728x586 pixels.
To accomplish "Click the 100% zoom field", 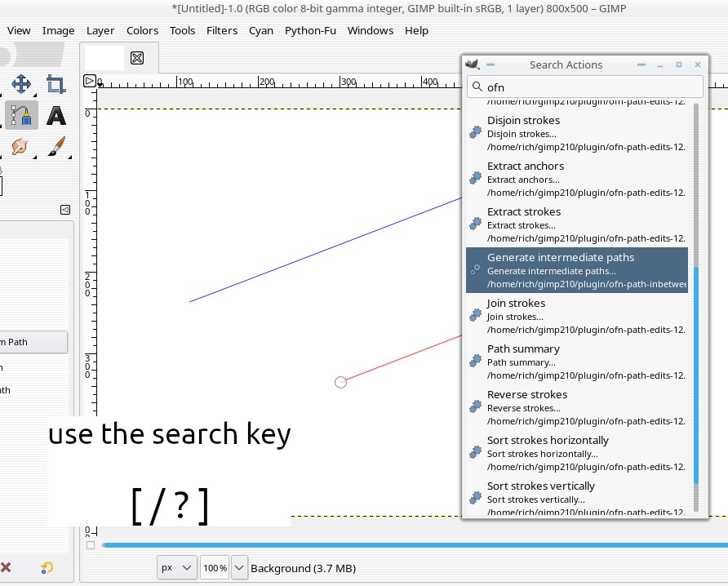I will tap(215, 567).
